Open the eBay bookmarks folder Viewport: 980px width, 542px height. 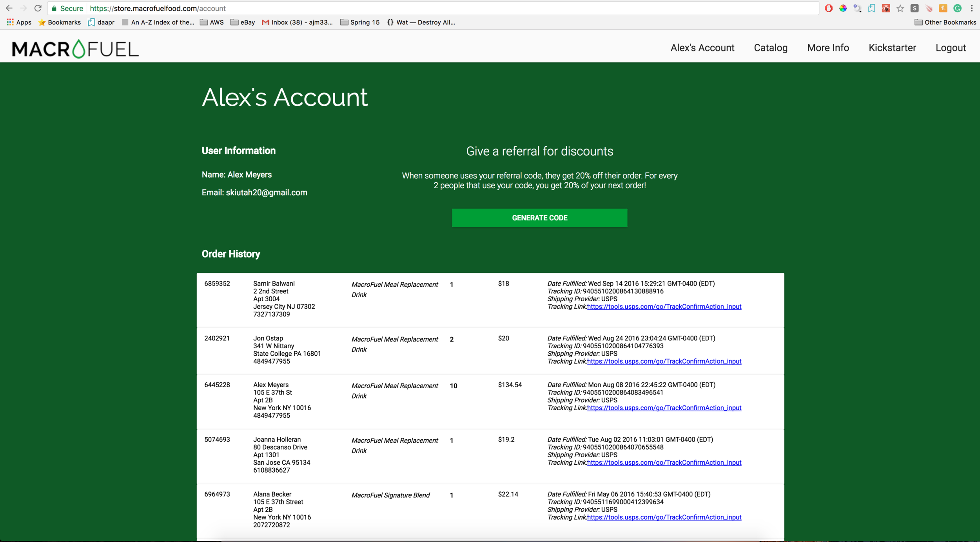click(243, 22)
